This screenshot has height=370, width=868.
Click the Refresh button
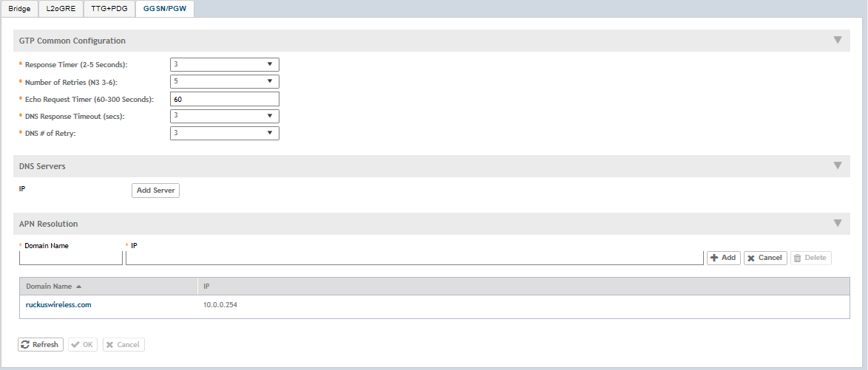[40, 345]
